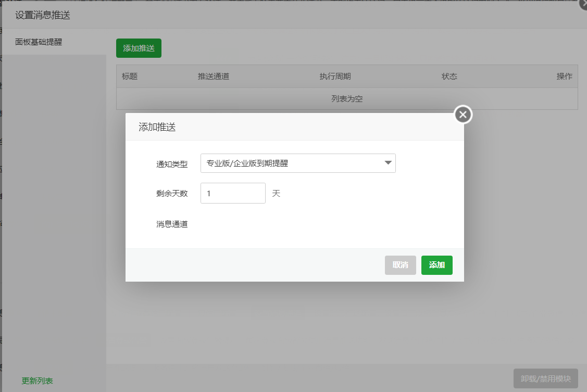Image resolution: width=587 pixels, height=392 pixels.
Task: Click the green 添加推送 button above the table
Action: 139,48
